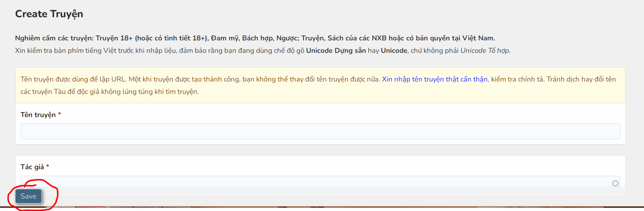Image resolution: width=644 pixels, height=211 pixels.
Task: Click the circle icon in Tác giả field
Action: click(x=615, y=183)
